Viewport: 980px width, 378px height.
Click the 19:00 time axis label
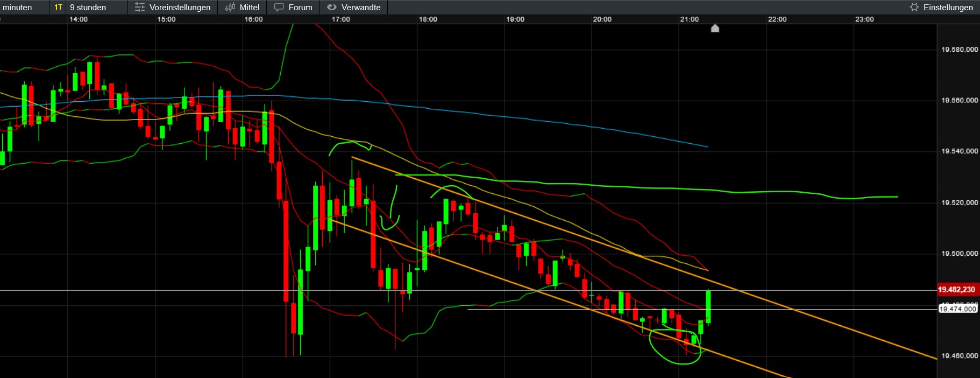point(515,19)
